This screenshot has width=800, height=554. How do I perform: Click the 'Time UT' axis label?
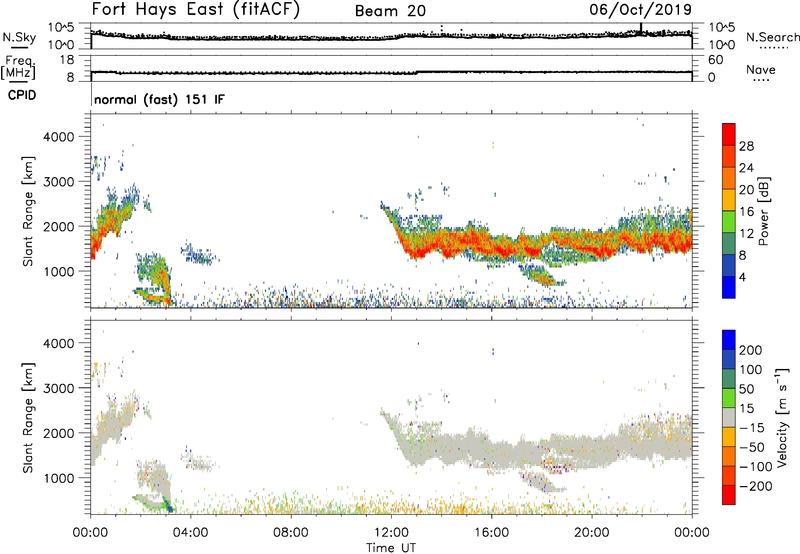click(x=391, y=548)
